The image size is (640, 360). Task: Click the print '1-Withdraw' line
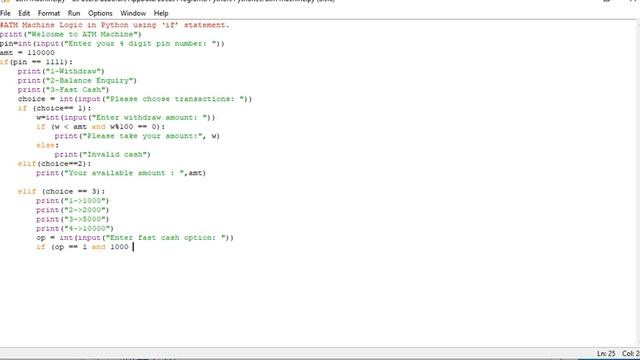point(61,71)
